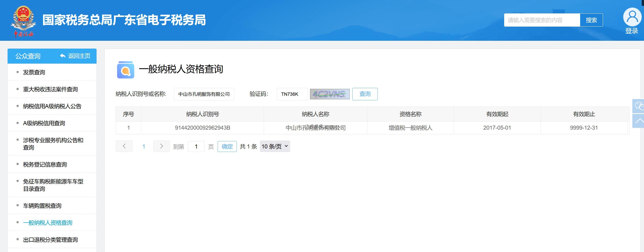Click the 搜索 button in header

coord(591,20)
